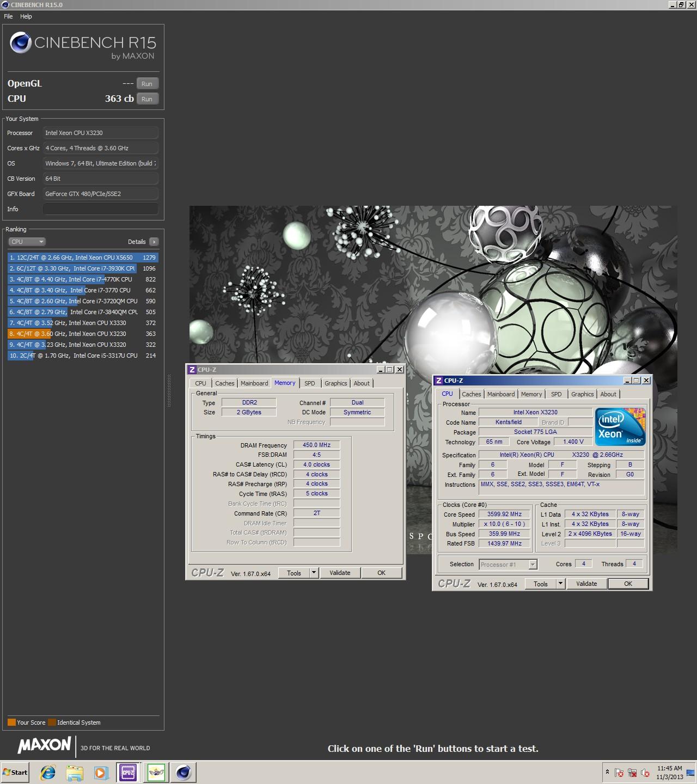
Task: Click Validate in right CPU-Z window
Action: tap(586, 584)
